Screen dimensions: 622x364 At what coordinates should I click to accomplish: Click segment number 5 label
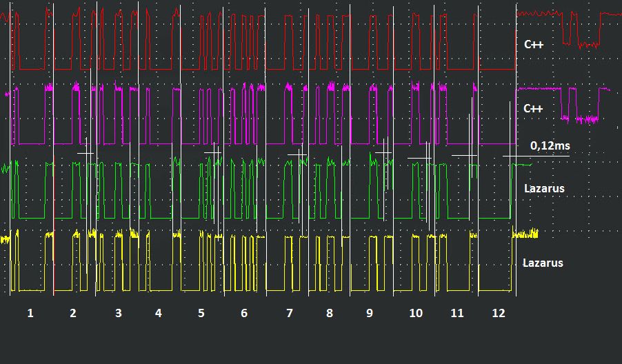[201, 313]
